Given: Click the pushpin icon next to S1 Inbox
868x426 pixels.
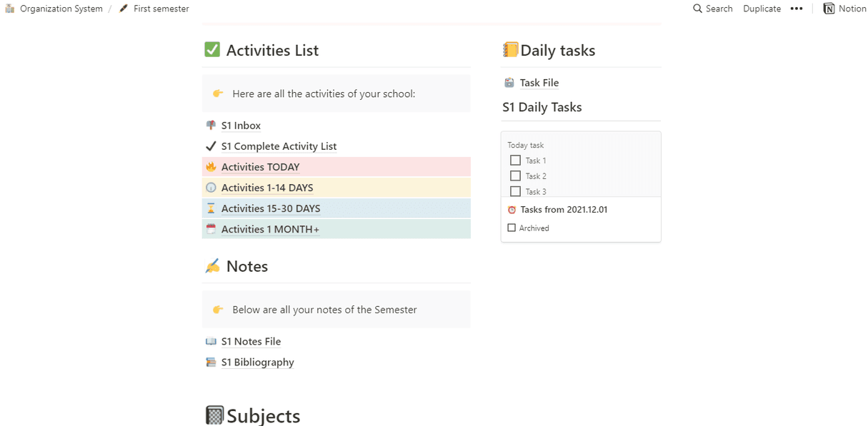Looking at the screenshot, I should point(210,125).
